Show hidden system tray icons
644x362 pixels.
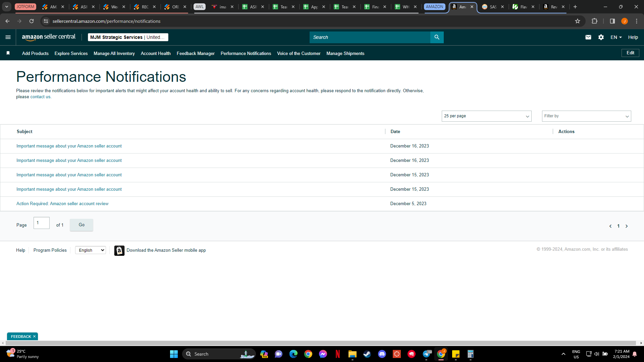click(563, 354)
